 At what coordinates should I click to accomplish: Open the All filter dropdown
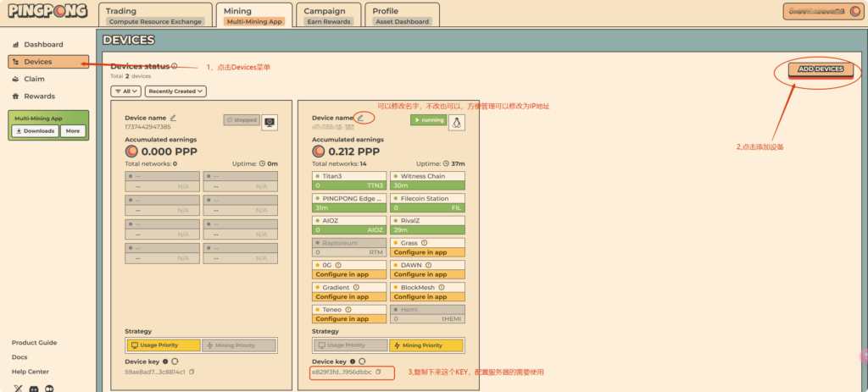coord(126,91)
